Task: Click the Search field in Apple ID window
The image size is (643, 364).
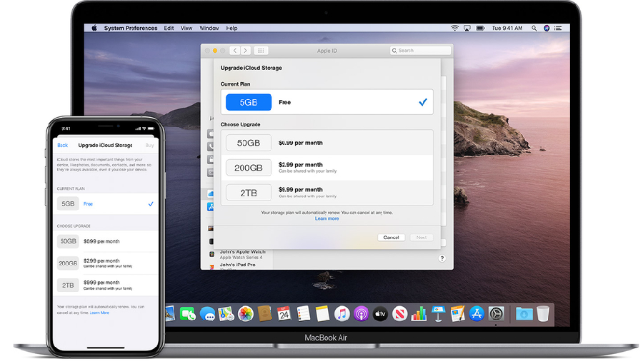Action: (x=422, y=51)
